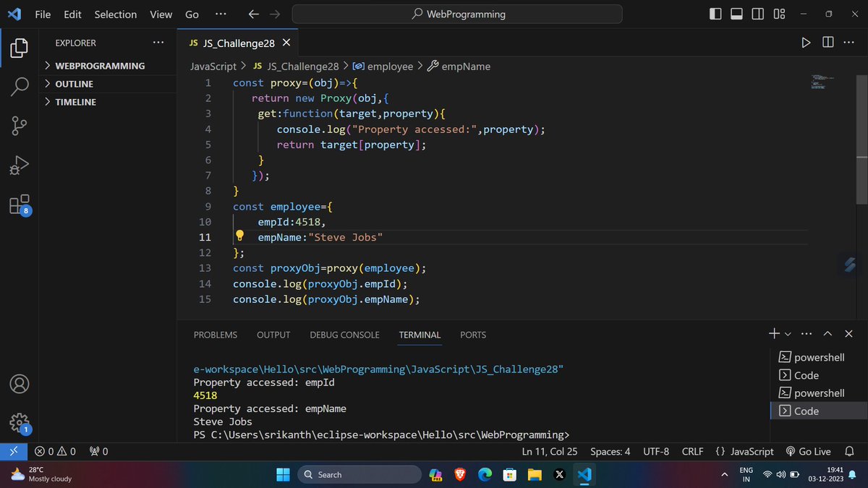Change CRLF end of line sequence

coord(692,451)
